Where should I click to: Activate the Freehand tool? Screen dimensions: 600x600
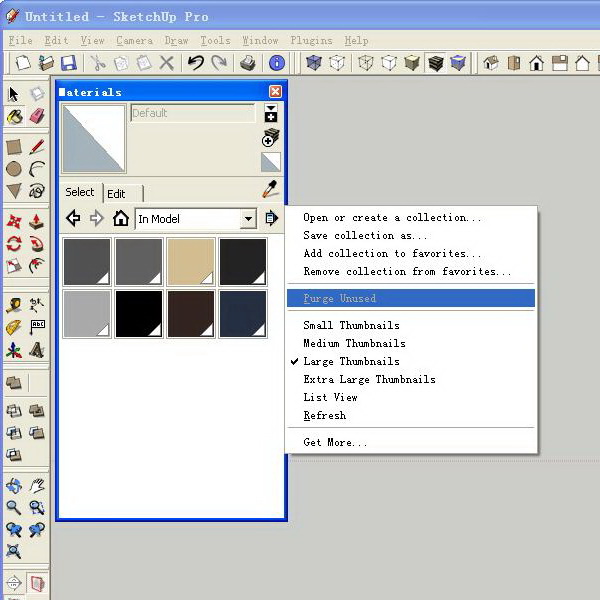click(37, 191)
